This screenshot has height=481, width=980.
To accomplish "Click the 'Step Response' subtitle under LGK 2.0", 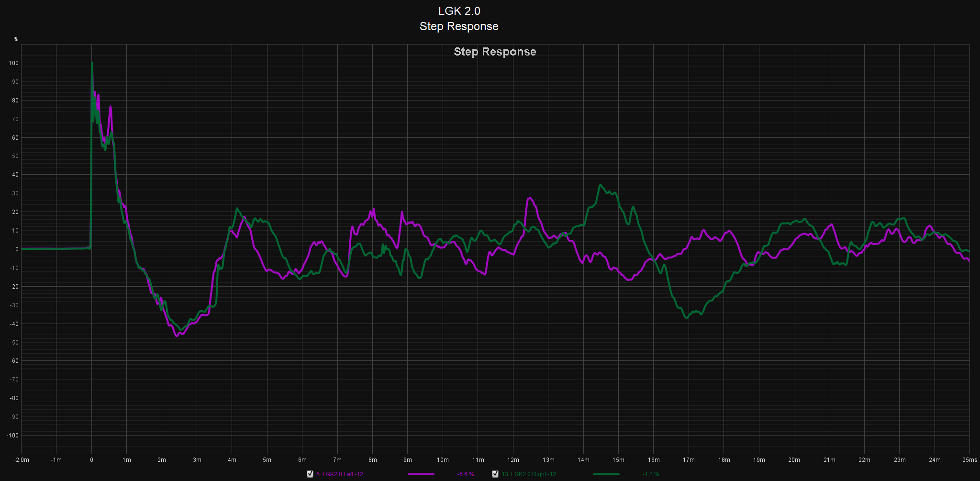I will pos(459,26).
